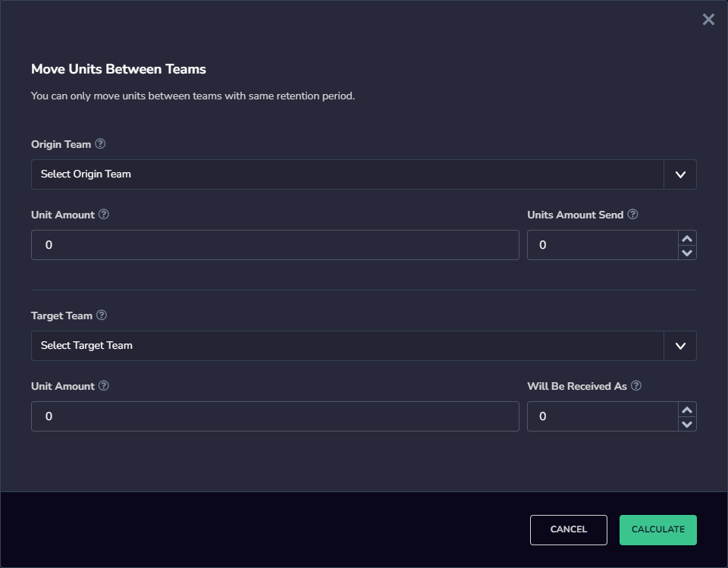Screen dimensions: 728x568
Task: Focus the Units Amount Send number field
Action: 603,245
